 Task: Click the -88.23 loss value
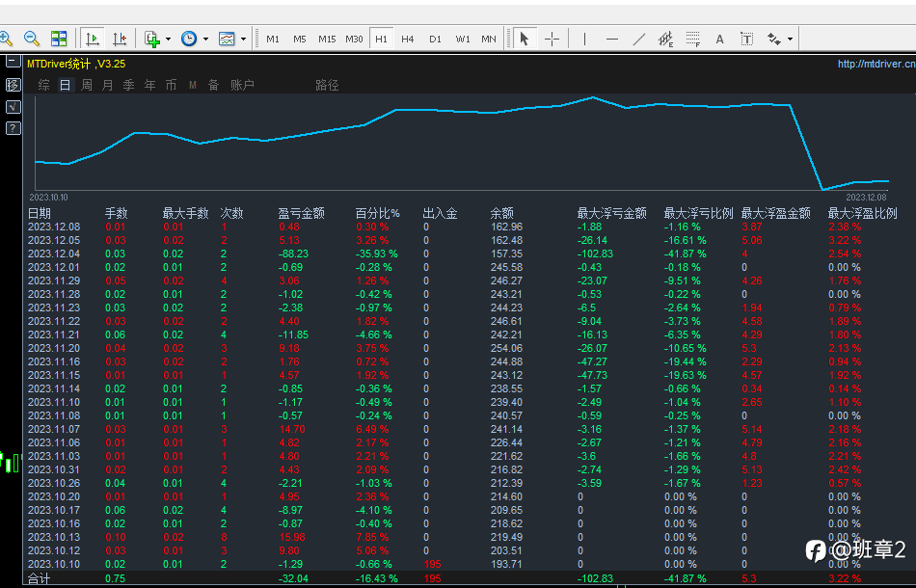point(294,254)
